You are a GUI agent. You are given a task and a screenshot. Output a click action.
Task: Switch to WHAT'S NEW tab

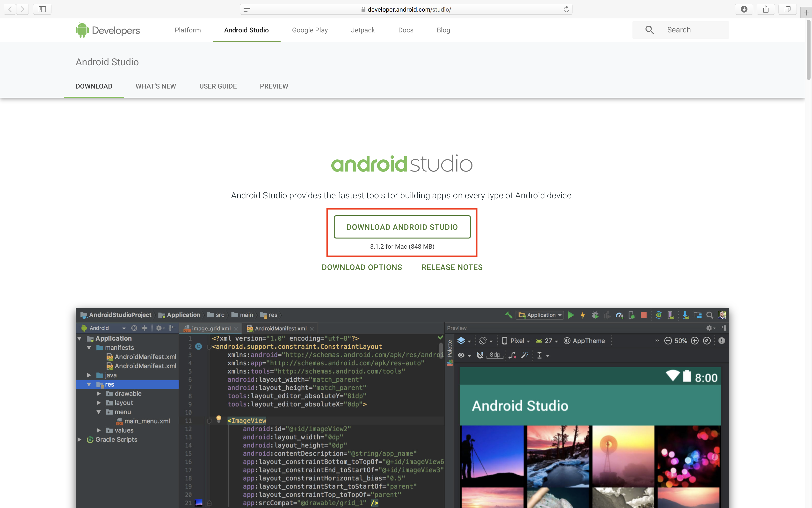pyautogui.click(x=156, y=86)
